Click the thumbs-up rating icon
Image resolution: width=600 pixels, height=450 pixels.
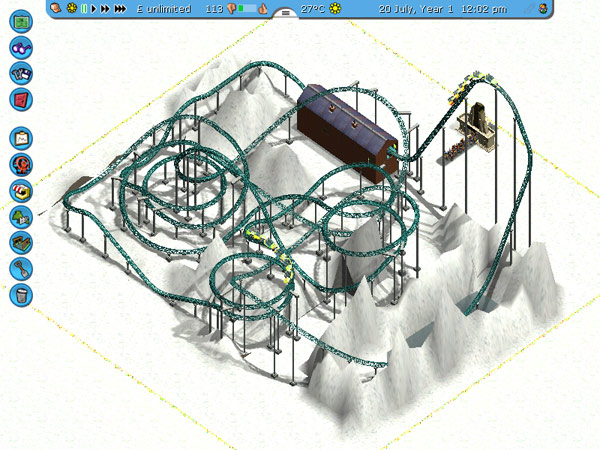262,8
